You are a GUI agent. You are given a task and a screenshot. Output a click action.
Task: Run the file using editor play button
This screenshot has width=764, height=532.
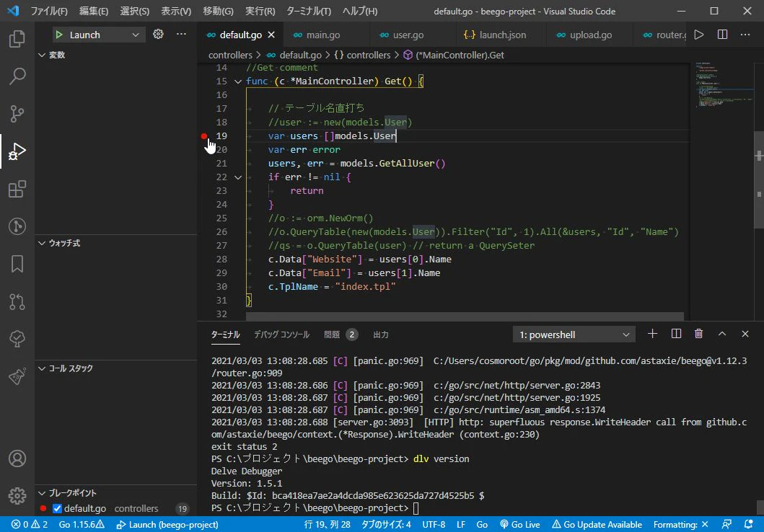click(x=698, y=35)
